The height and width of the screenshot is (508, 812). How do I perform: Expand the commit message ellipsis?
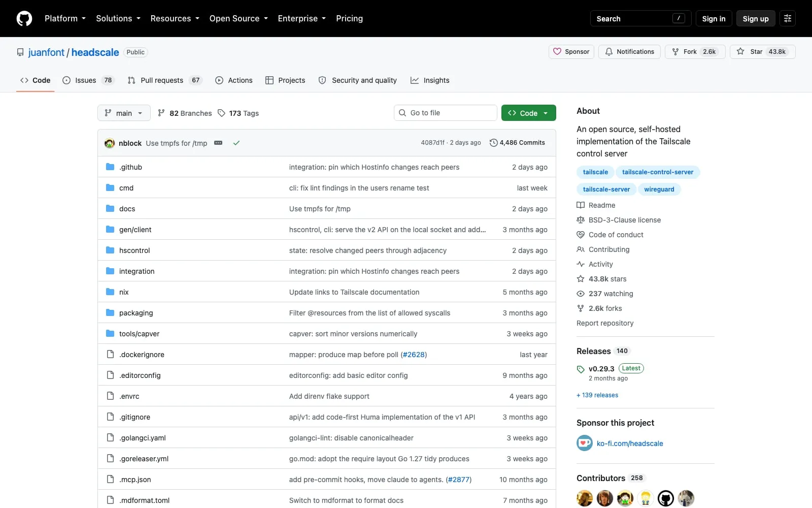click(218, 143)
